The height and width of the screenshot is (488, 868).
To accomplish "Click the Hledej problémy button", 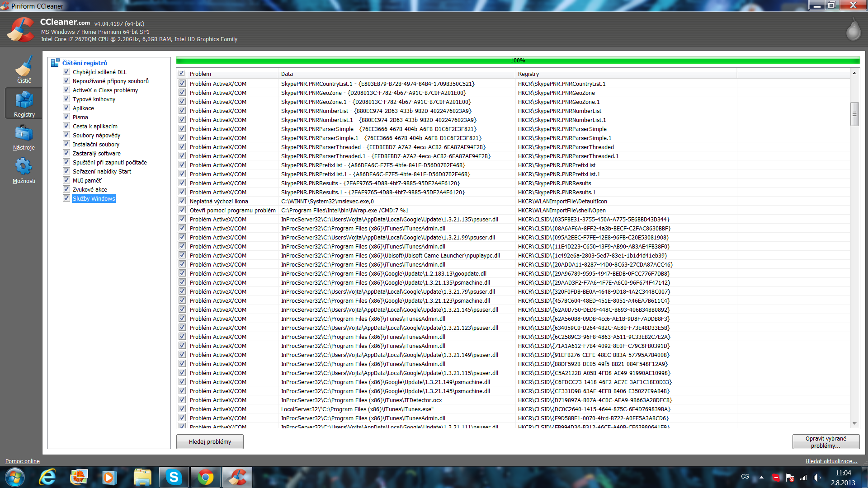I will click(x=210, y=441).
